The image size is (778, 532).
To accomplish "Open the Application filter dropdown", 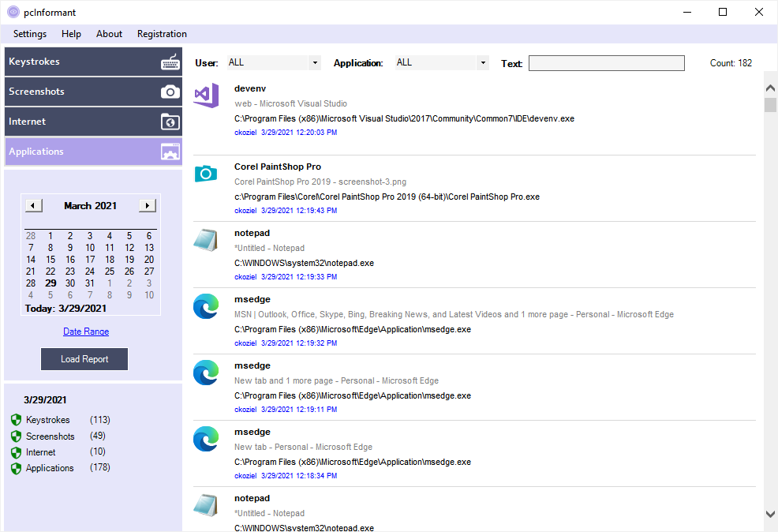I will [x=483, y=63].
